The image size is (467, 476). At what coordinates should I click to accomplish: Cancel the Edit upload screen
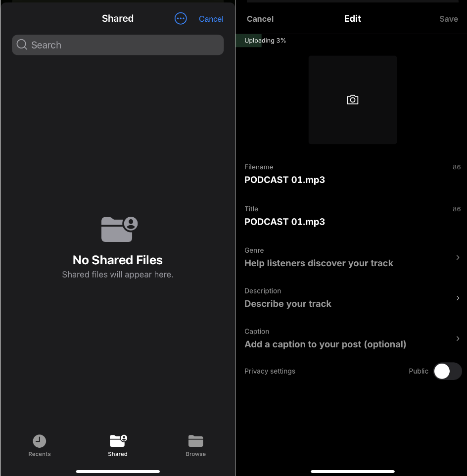(x=260, y=19)
